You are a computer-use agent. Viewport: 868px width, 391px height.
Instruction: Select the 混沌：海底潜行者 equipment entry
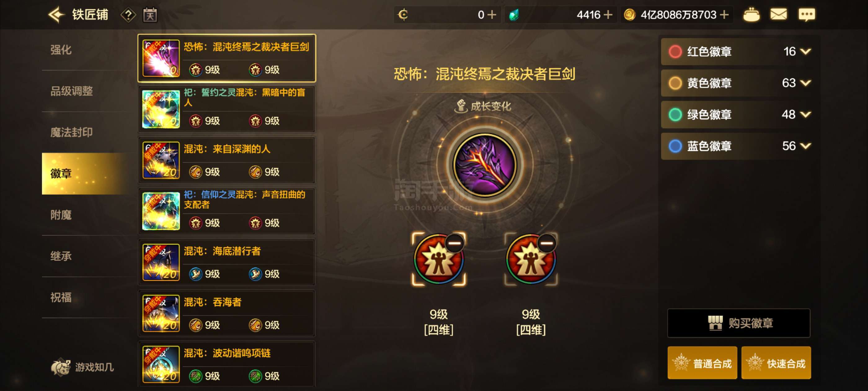(226, 263)
